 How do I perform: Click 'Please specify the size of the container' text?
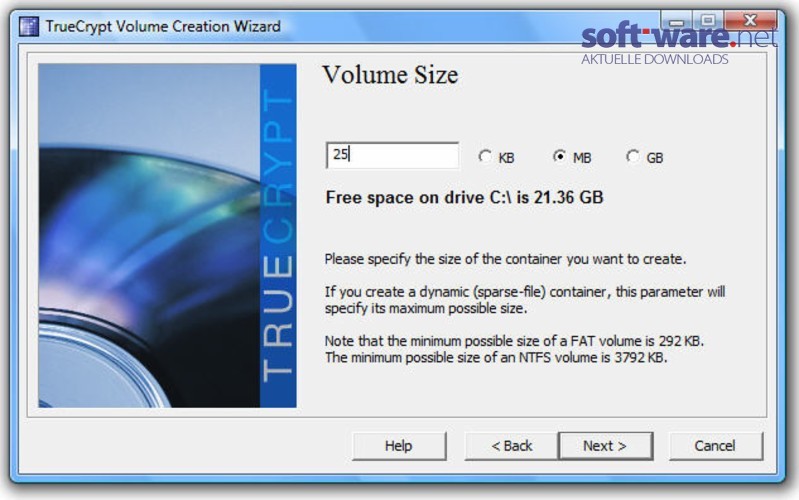point(505,259)
